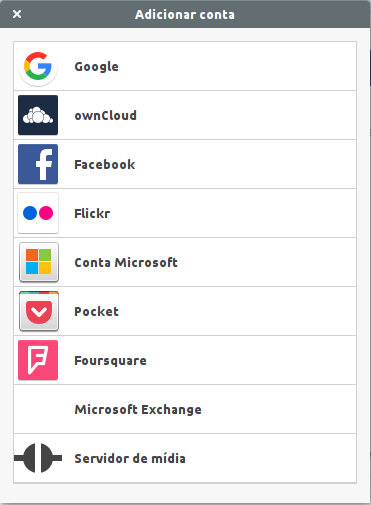Select the ownCloud cloud icon

point(38,115)
